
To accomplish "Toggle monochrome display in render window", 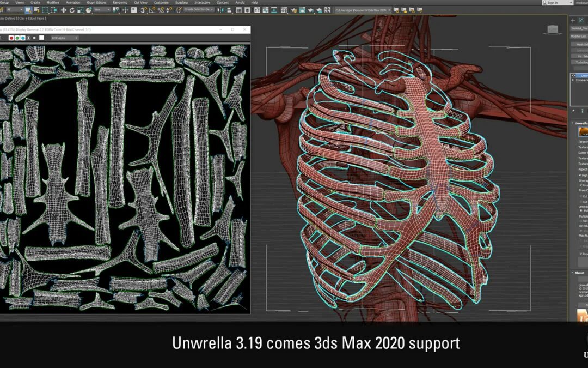I will (34, 38).
